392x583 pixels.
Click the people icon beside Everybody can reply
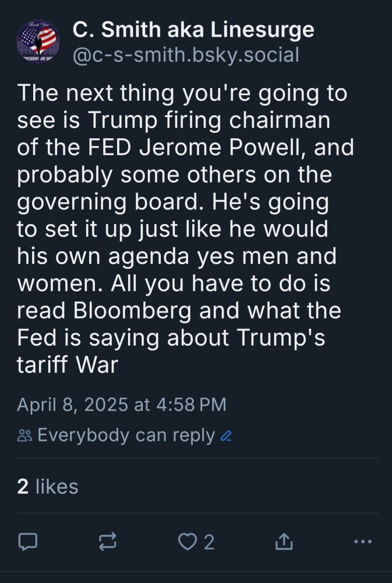pyautogui.click(x=25, y=436)
